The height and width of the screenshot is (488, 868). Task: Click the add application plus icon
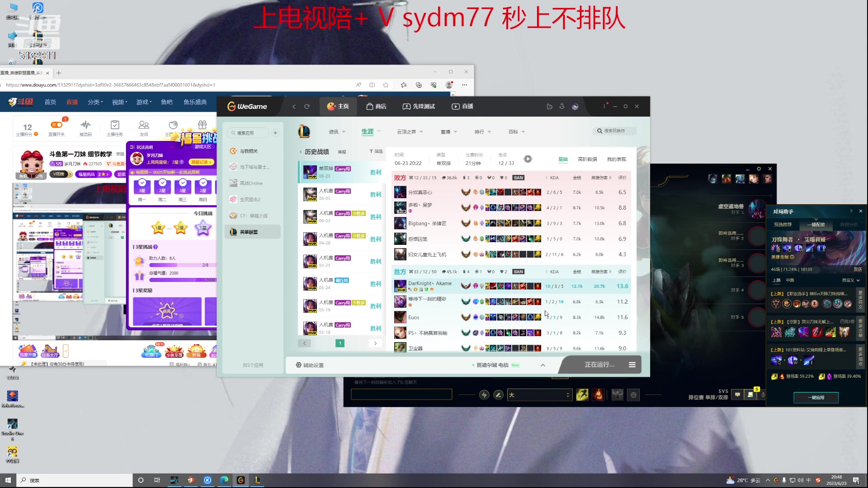[275, 133]
